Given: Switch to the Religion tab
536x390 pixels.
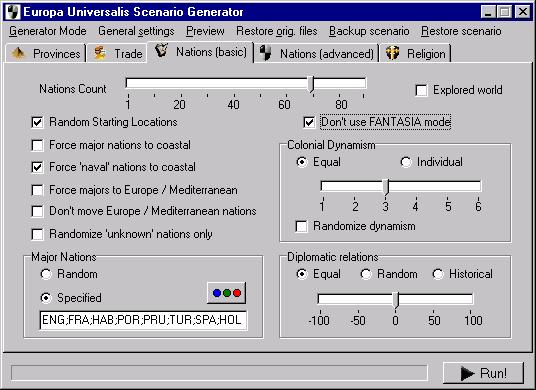Looking at the screenshot, I should coord(415,53).
